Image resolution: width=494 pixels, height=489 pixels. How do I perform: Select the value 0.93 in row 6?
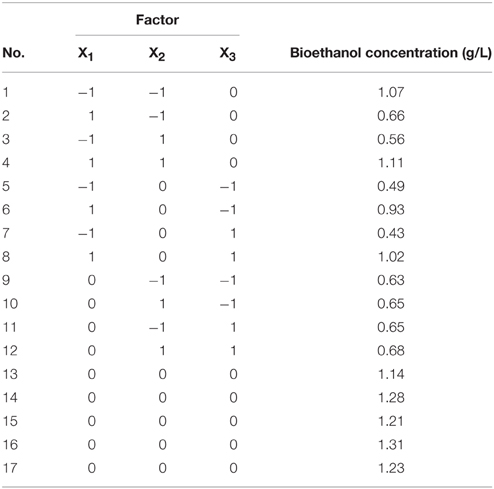[391, 210]
